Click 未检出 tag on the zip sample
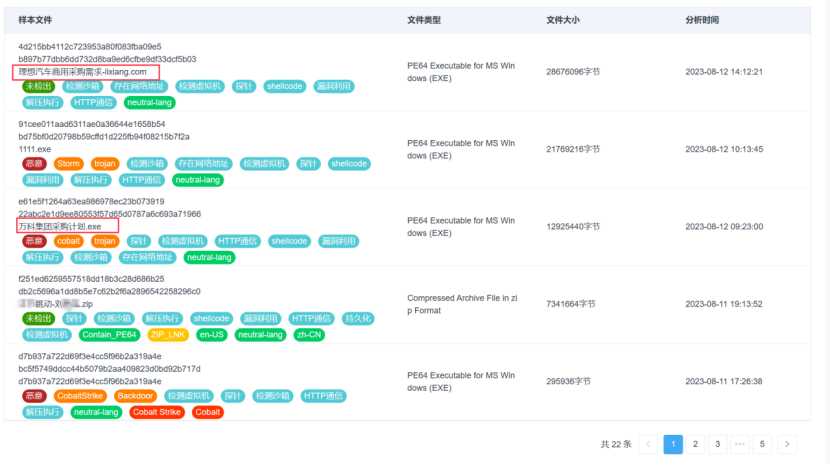The image size is (830, 465). pos(39,319)
